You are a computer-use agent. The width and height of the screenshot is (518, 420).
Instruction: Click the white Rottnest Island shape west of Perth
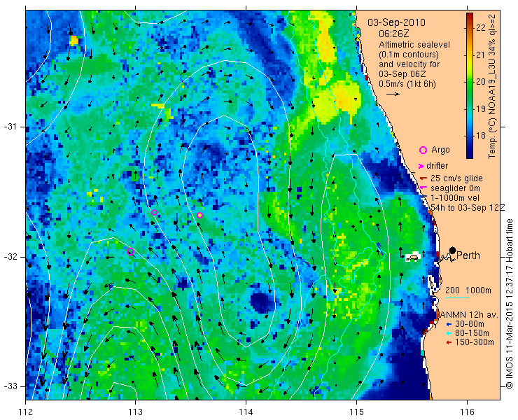click(412, 257)
